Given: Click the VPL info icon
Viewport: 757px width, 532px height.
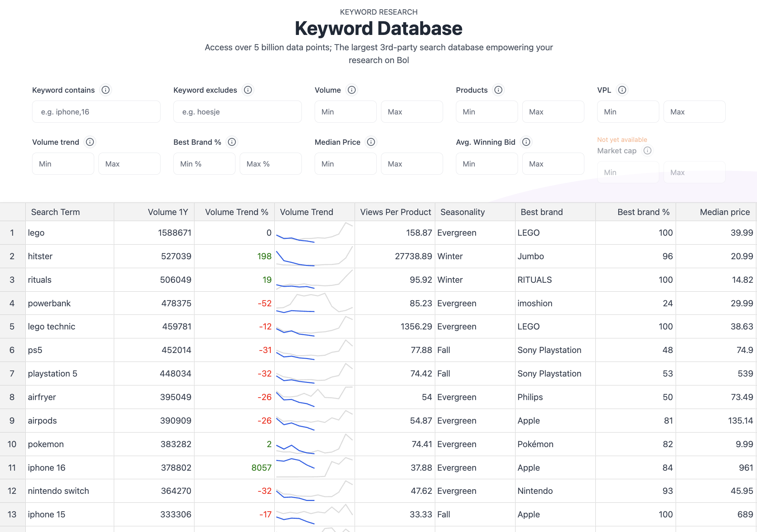Looking at the screenshot, I should point(622,90).
